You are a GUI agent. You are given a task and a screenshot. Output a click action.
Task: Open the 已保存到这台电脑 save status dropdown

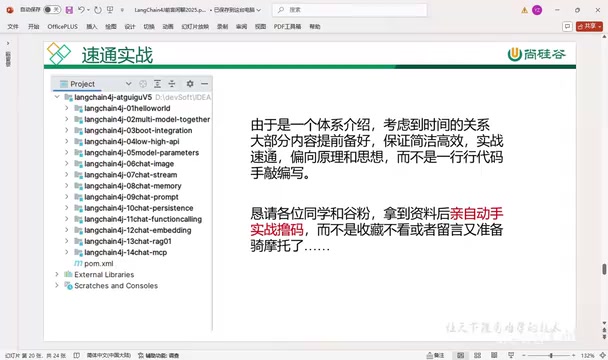click(237, 10)
